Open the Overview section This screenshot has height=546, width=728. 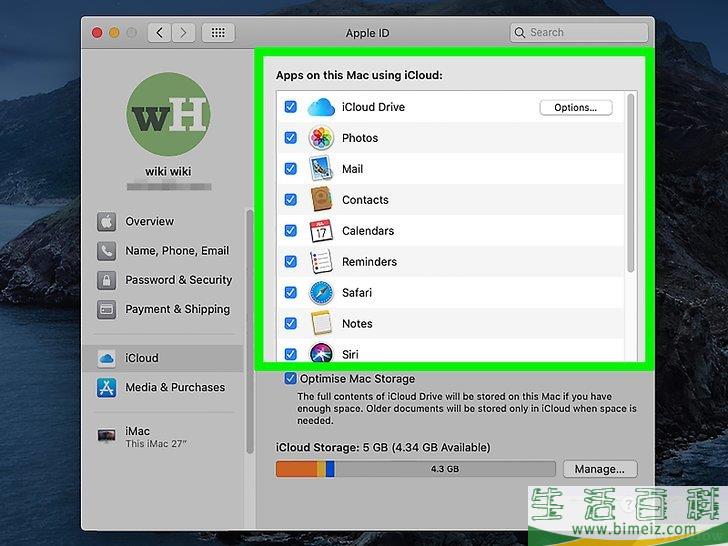pos(163,221)
